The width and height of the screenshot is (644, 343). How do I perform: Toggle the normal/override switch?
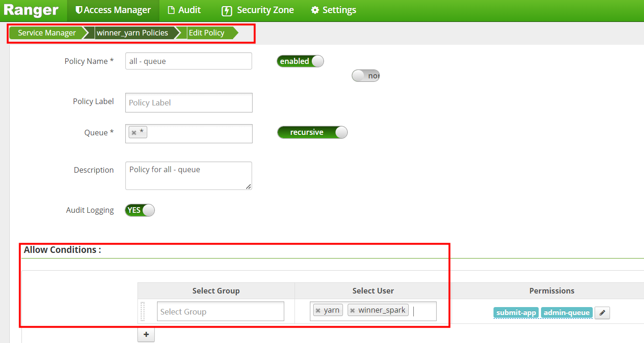pos(366,76)
